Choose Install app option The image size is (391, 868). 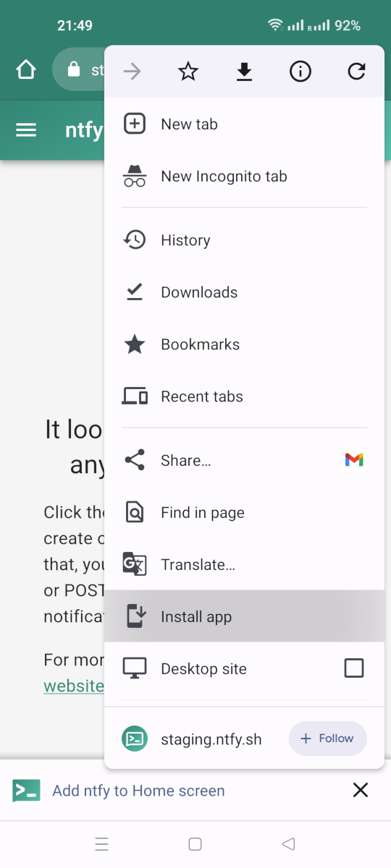point(244,616)
